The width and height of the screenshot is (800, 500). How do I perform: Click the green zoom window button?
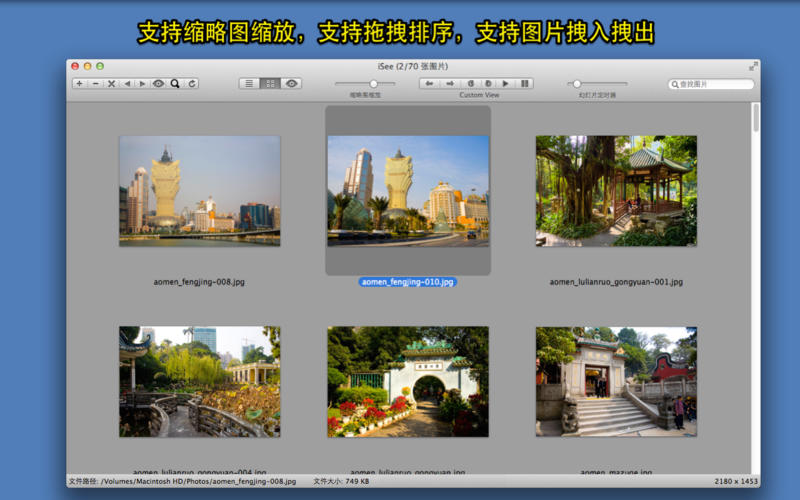click(x=101, y=66)
